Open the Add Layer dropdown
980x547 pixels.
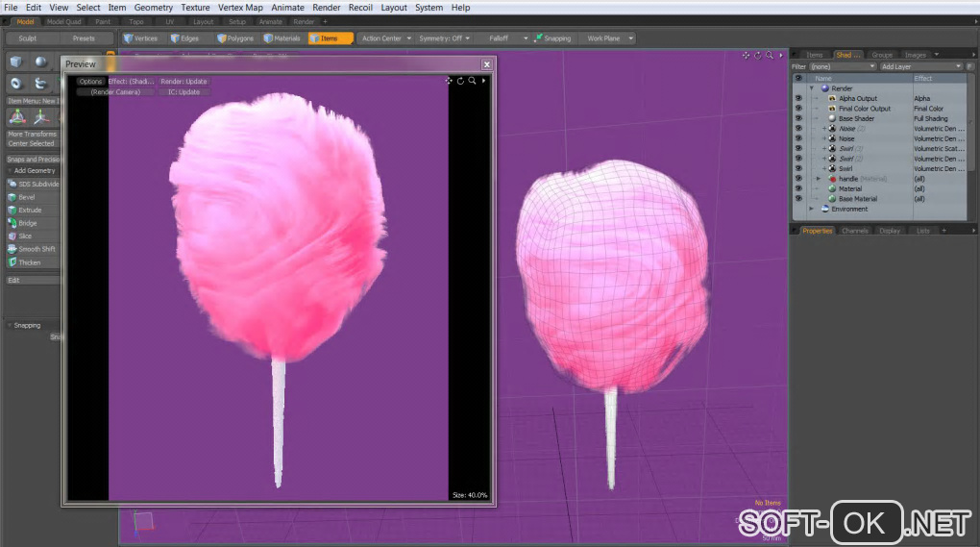(x=921, y=67)
